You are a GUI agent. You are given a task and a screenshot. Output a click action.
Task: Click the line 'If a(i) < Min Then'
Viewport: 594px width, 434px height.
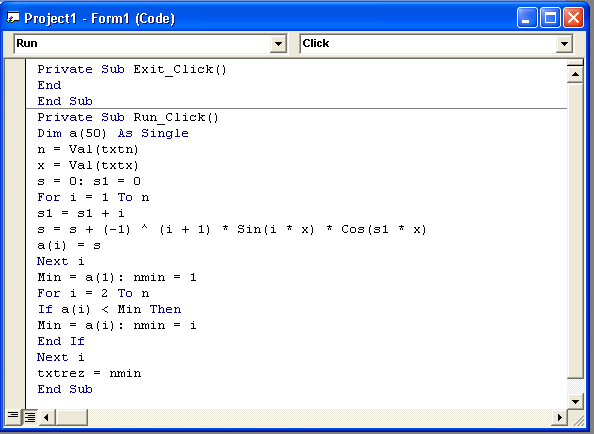click(109, 309)
